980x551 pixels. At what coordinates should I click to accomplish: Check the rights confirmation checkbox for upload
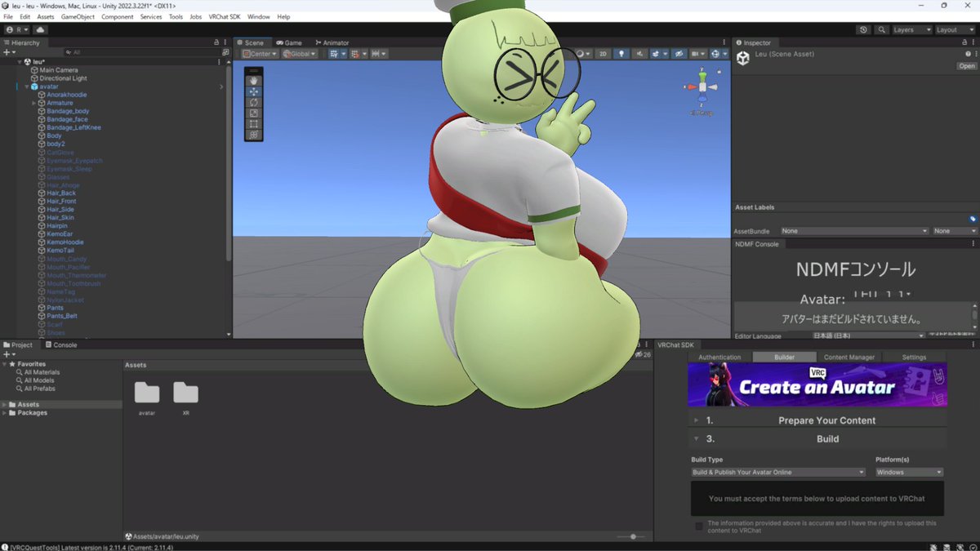coord(698,525)
